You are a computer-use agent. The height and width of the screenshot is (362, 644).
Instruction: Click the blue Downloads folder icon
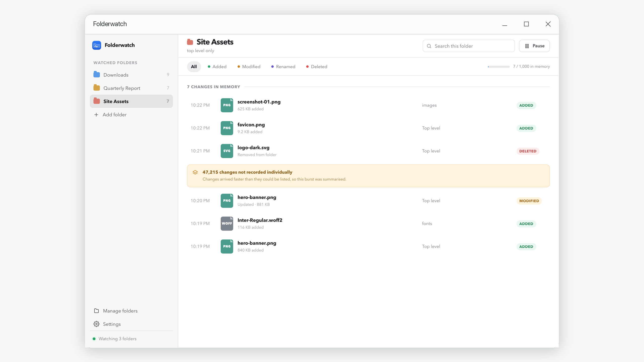point(97,74)
